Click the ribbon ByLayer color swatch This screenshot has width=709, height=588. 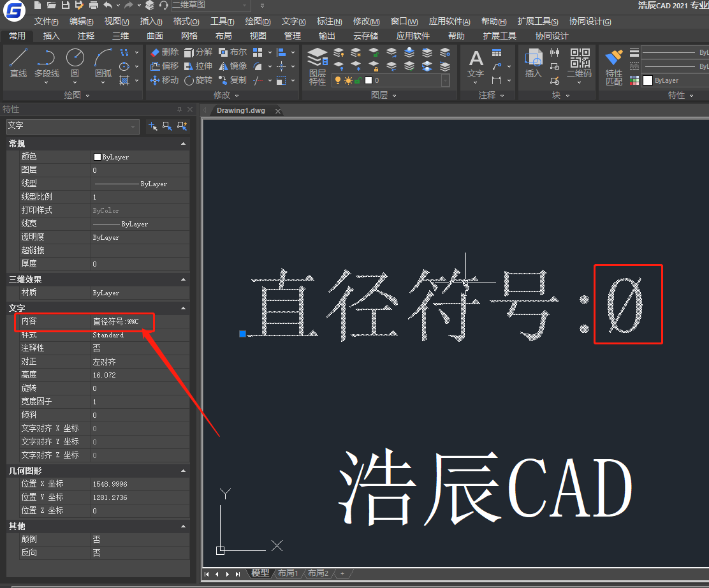click(x=648, y=80)
